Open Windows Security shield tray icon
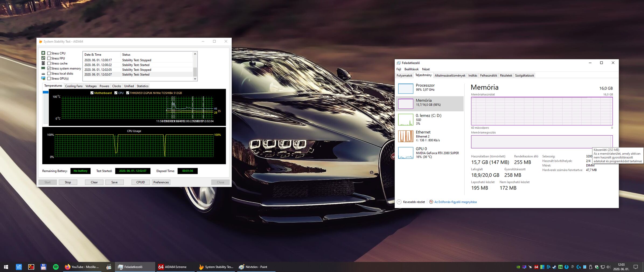Viewport: 644px width, 272px height. 597,267
